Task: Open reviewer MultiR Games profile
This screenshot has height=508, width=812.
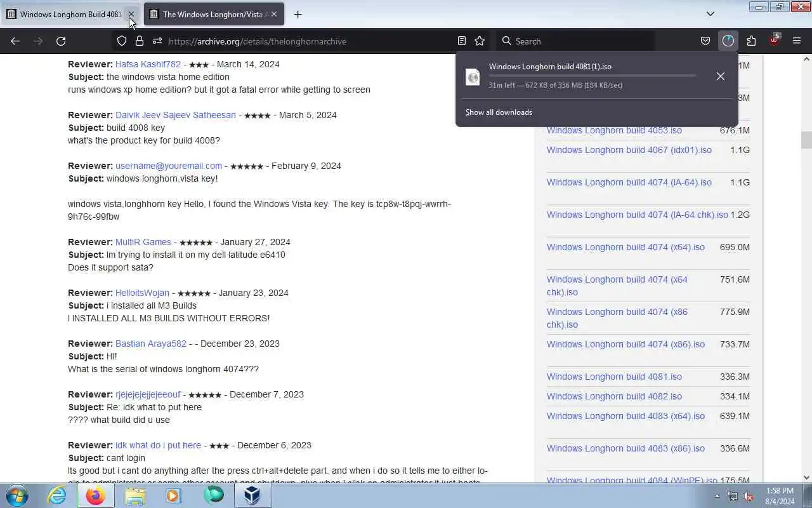Action: pos(143,242)
